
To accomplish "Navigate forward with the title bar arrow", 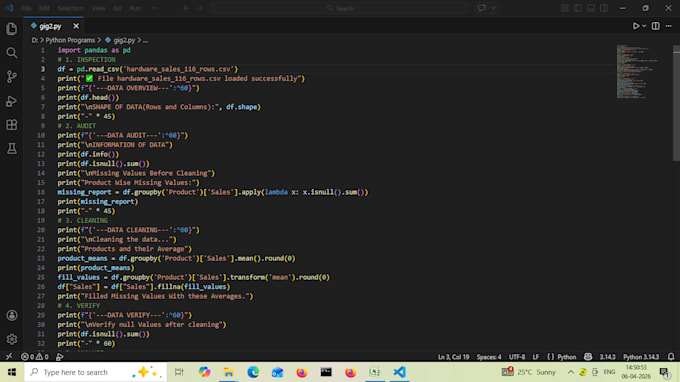I will click(200, 8).
